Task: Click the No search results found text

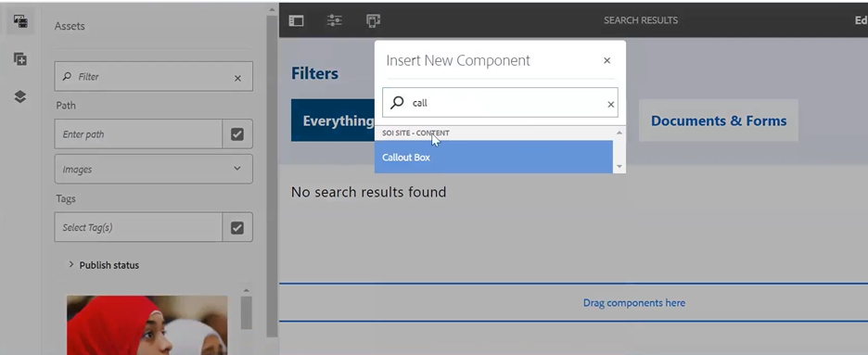Action: point(368,193)
